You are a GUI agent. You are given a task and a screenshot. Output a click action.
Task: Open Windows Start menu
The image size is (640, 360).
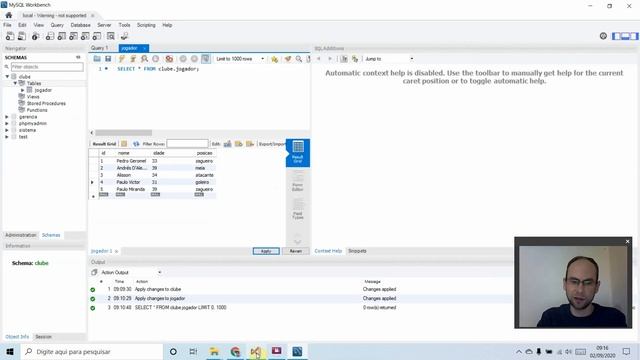point(10,351)
